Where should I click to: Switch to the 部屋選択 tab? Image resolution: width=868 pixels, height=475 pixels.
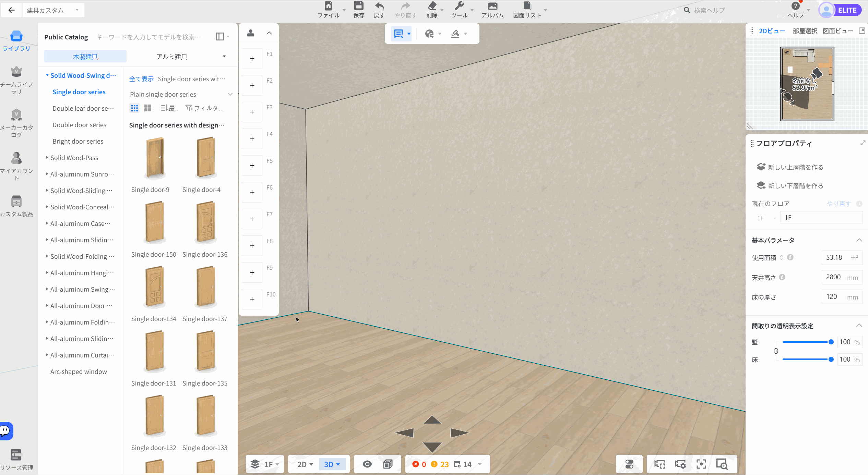pos(805,31)
